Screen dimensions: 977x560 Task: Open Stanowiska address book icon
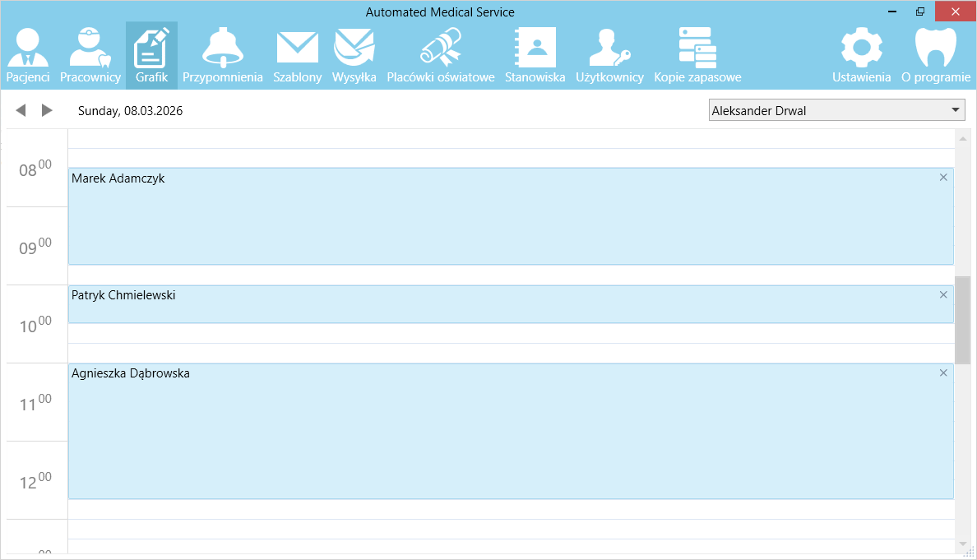[x=535, y=55]
